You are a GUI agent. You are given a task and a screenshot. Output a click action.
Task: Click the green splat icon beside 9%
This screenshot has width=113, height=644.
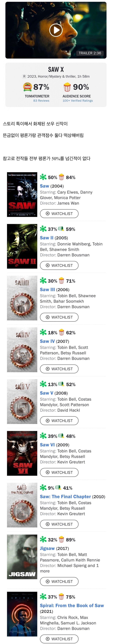click(x=43, y=488)
